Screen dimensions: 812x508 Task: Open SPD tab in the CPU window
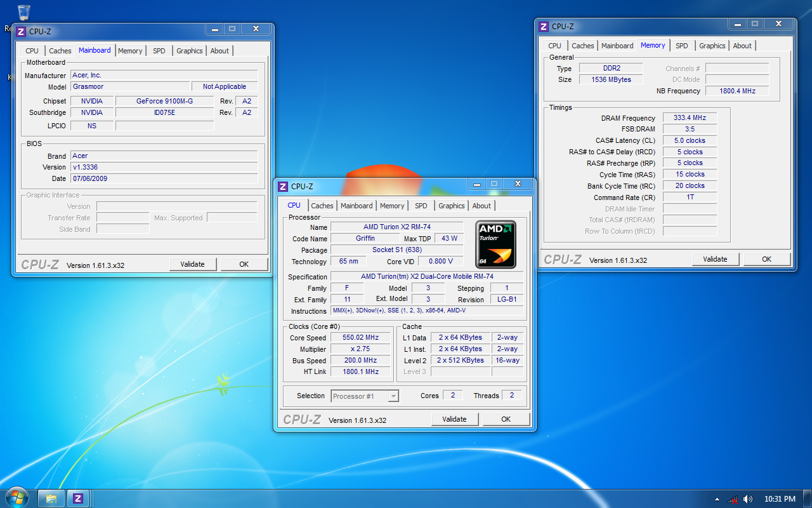tap(421, 206)
